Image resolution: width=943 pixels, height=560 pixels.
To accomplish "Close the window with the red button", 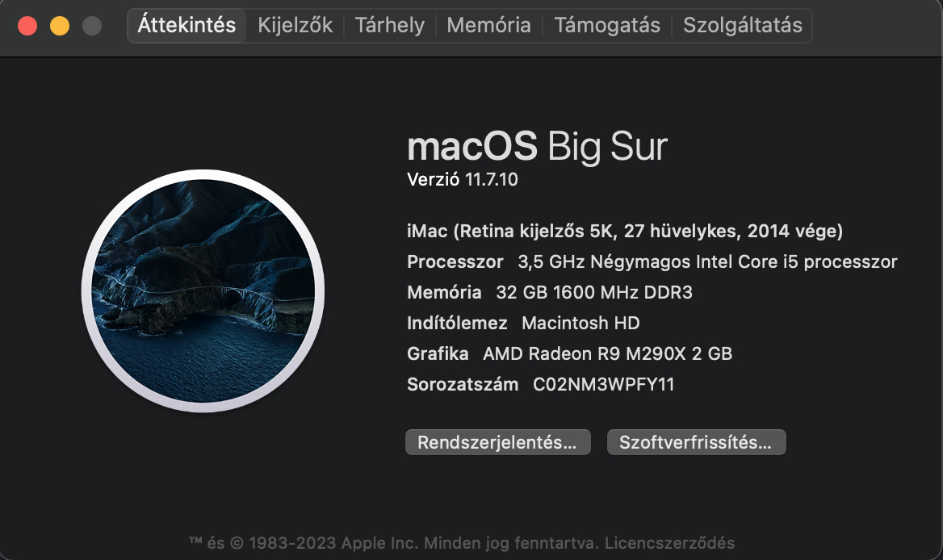I will 27,26.
